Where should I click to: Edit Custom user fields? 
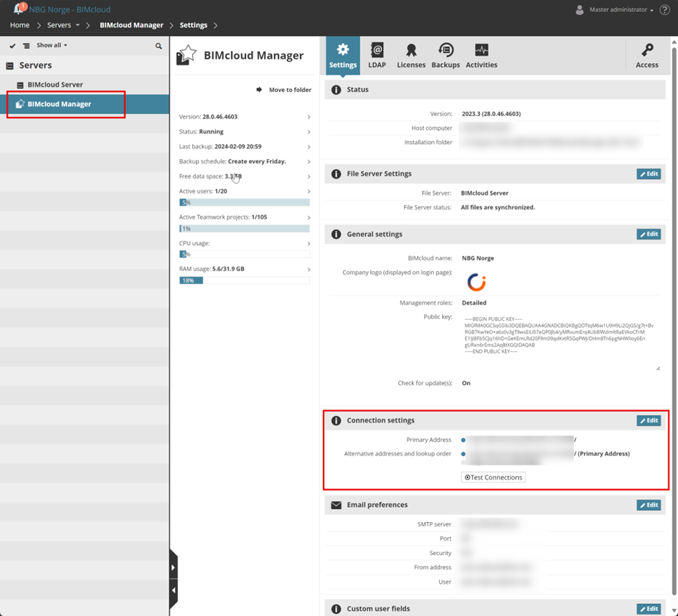click(649, 609)
